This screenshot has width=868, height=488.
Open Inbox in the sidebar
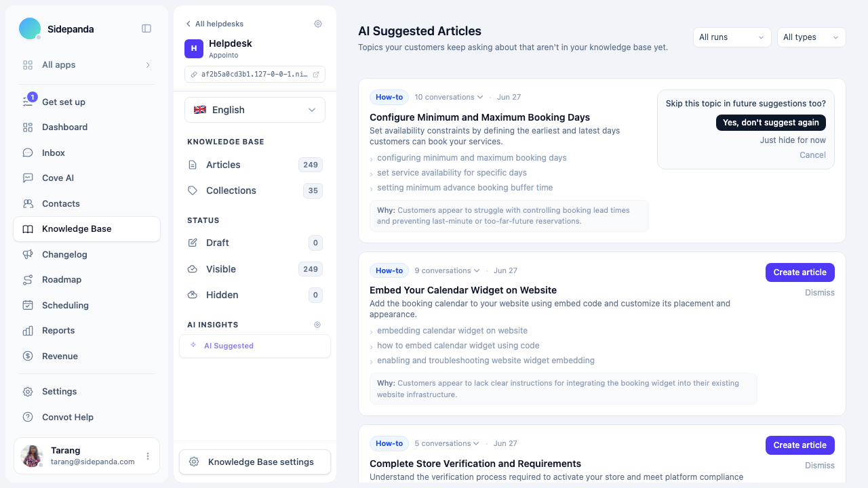87,152
